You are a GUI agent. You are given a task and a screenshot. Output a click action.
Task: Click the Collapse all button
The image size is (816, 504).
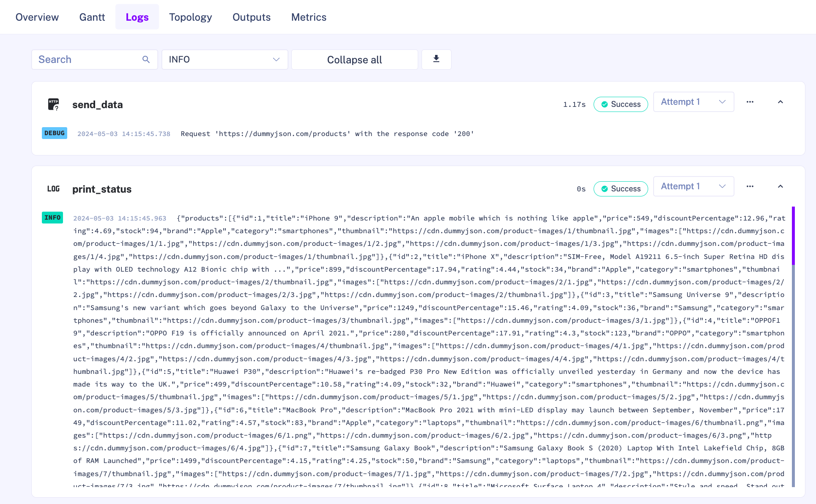(354, 59)
